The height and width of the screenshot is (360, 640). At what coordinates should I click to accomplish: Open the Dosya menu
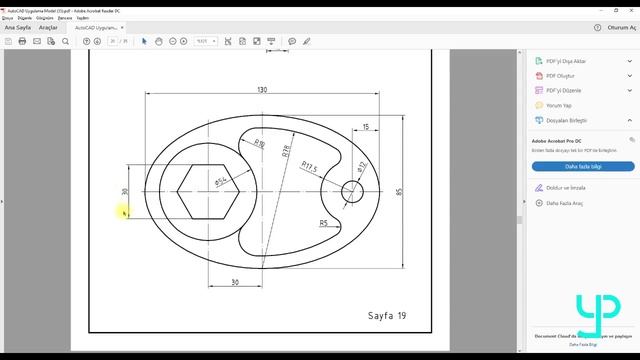point(7,18)
